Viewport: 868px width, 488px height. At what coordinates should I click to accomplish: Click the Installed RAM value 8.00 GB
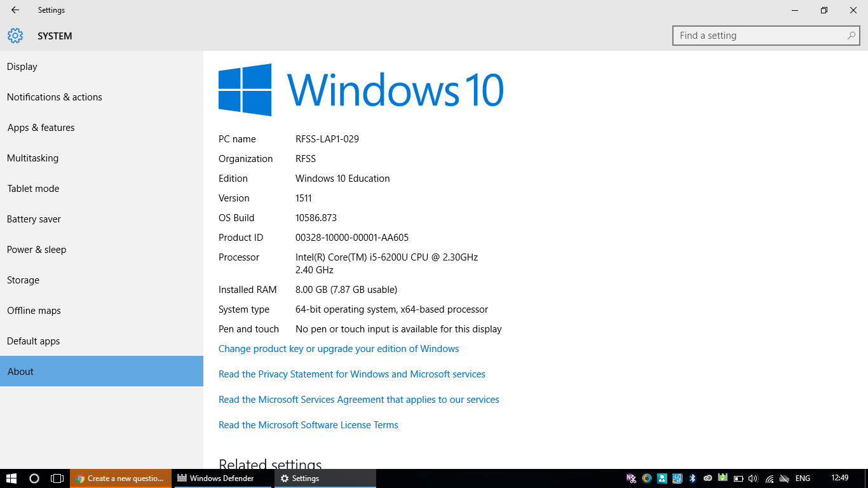[346, 289]
